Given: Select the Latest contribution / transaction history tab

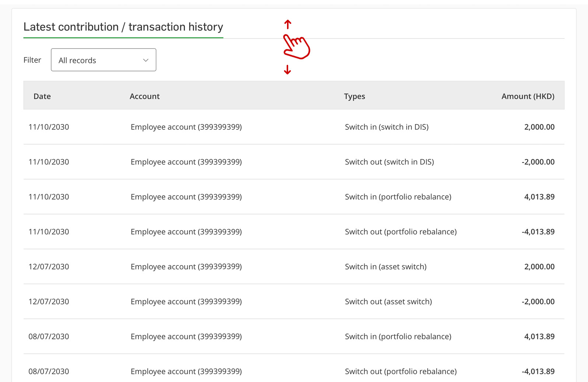Looking at the screenshot, I should point(123,27).
